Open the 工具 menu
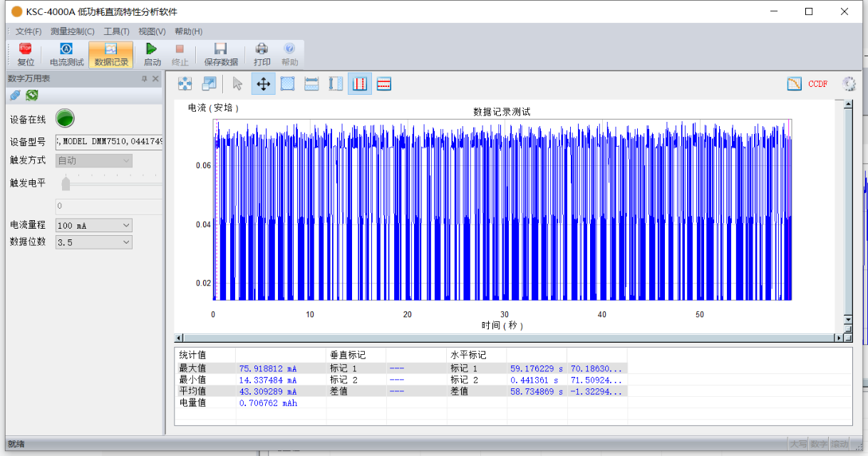Image resolution: width=868 pixels, height=456 pixels. [x=118, y=31]
